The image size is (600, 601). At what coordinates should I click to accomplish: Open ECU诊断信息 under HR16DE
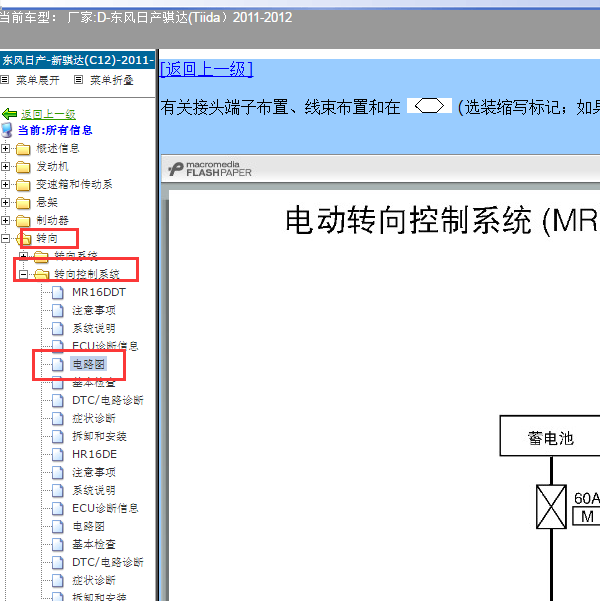105,509
